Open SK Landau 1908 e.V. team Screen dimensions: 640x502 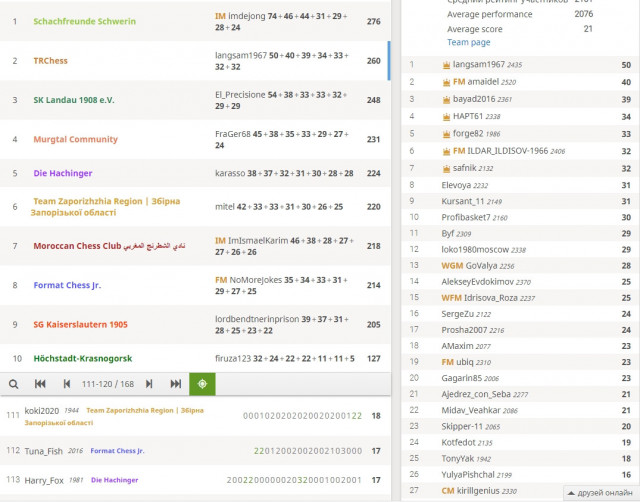point(74,100)
